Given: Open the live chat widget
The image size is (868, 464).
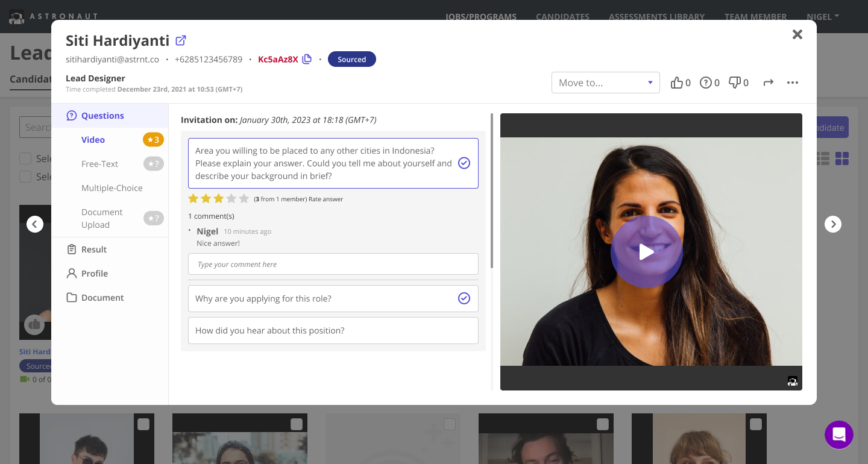Looking at the screenshot, I should tap(839, 434).
